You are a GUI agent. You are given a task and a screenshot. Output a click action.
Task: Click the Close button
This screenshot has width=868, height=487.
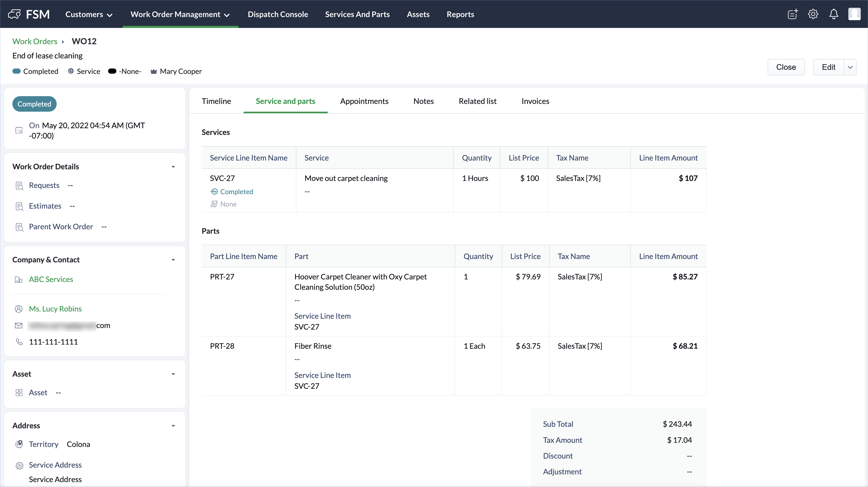click(785, 67)
